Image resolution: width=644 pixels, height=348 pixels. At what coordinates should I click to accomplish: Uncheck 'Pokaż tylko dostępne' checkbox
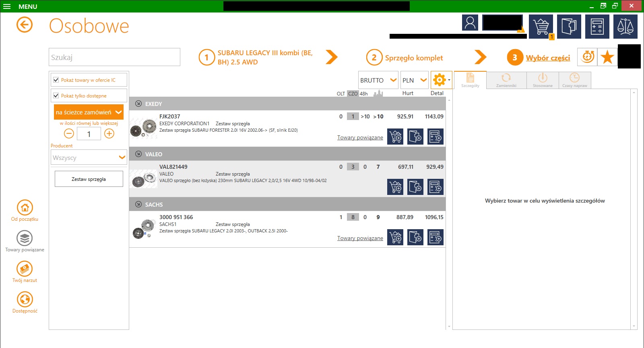pos(56,95)
